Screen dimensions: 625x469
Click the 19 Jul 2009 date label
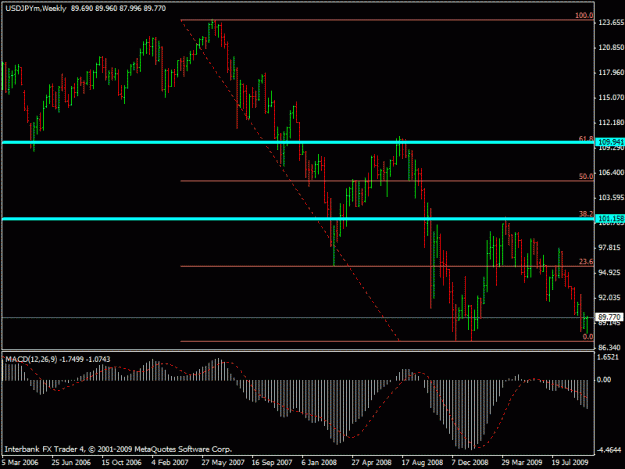(x=570, y=462)
